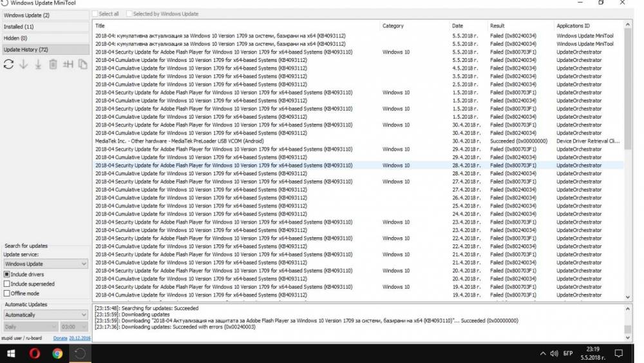Open Automatic Updates mode dropdown
Viewport: 644px width, 363px height.
(x=46, y=315)
